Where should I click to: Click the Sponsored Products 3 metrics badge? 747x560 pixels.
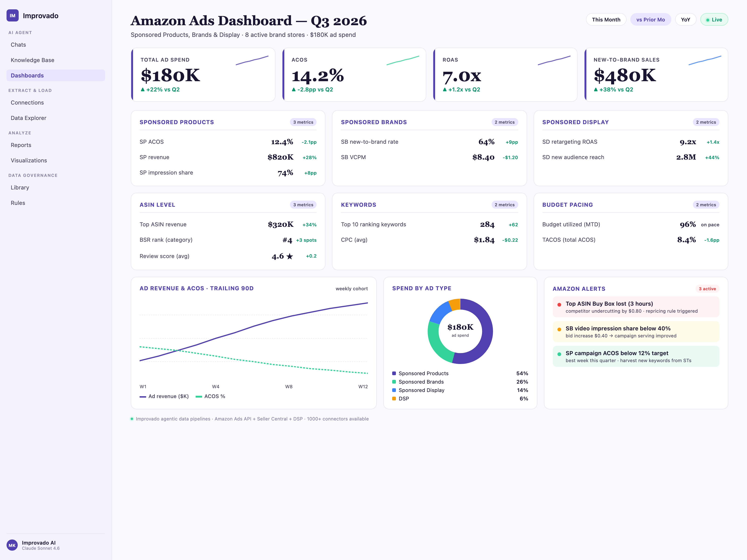[303, 122]
